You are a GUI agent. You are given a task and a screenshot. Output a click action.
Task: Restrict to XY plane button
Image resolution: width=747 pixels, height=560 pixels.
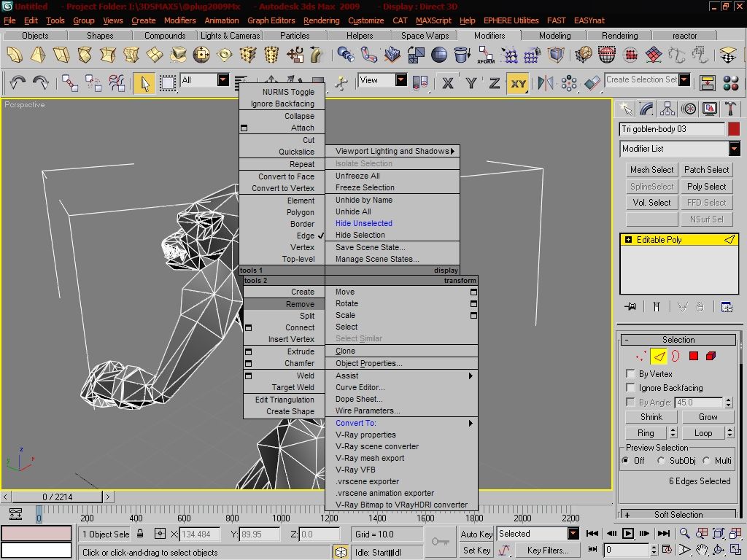(518, 84)
